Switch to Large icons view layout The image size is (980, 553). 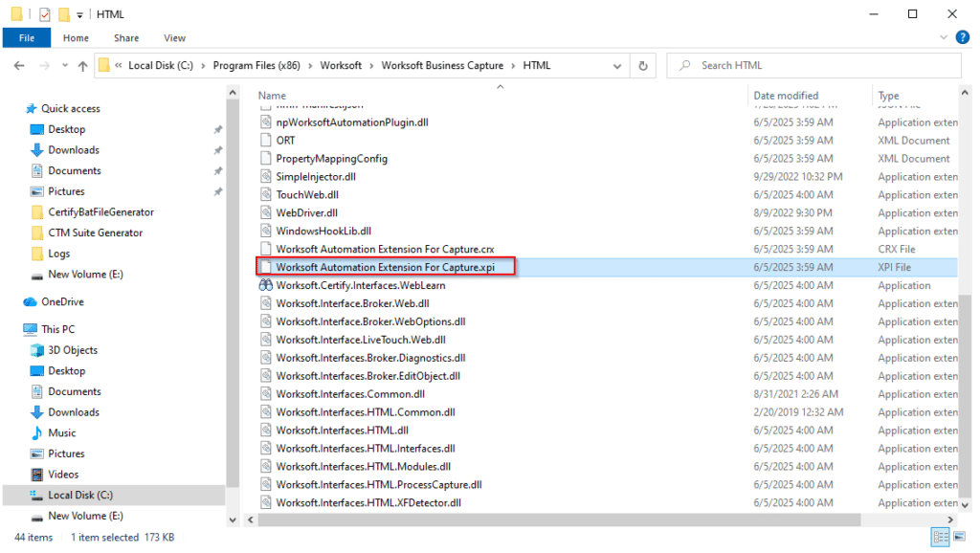click(959, 537)
